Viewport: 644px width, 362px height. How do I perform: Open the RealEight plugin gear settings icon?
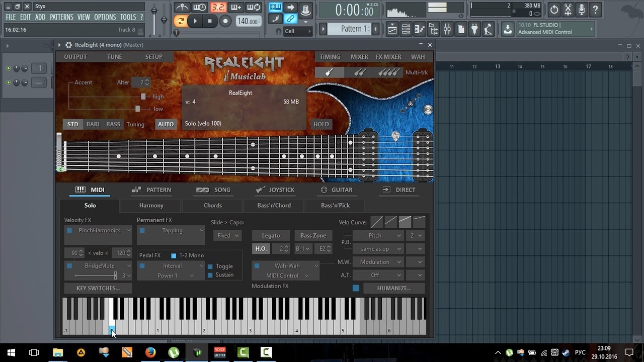coord(69,45)
